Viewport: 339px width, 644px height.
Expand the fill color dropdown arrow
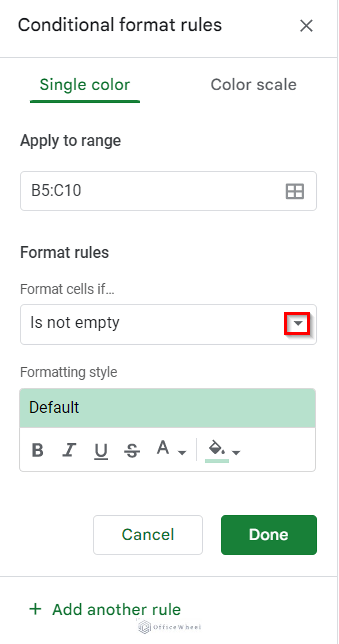237,453
